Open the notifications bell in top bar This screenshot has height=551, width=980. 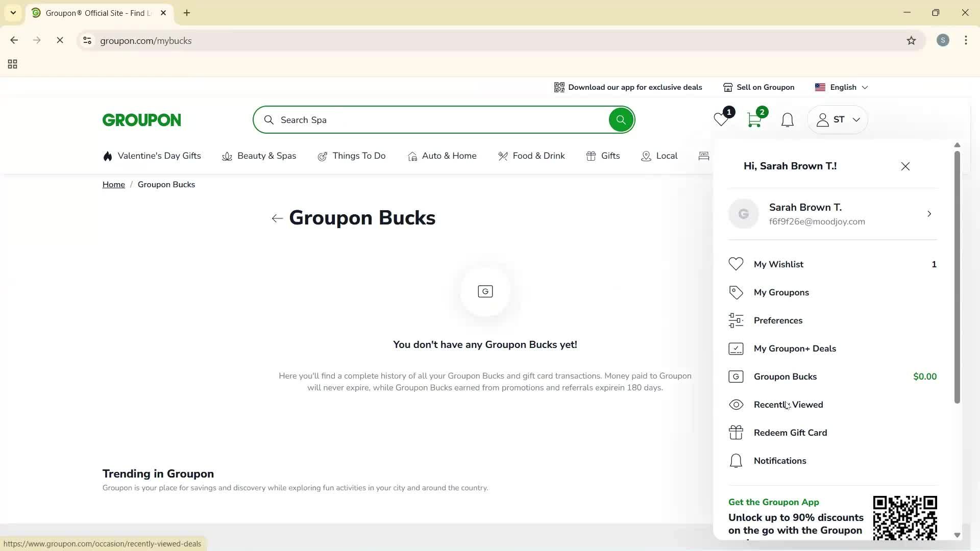(787, 119)
